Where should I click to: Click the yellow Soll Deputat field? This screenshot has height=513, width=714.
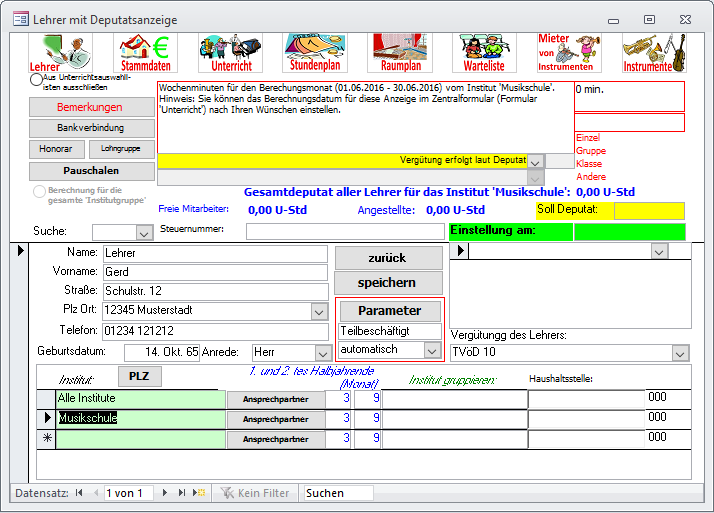pyautogui.click(x=649, y=211)
